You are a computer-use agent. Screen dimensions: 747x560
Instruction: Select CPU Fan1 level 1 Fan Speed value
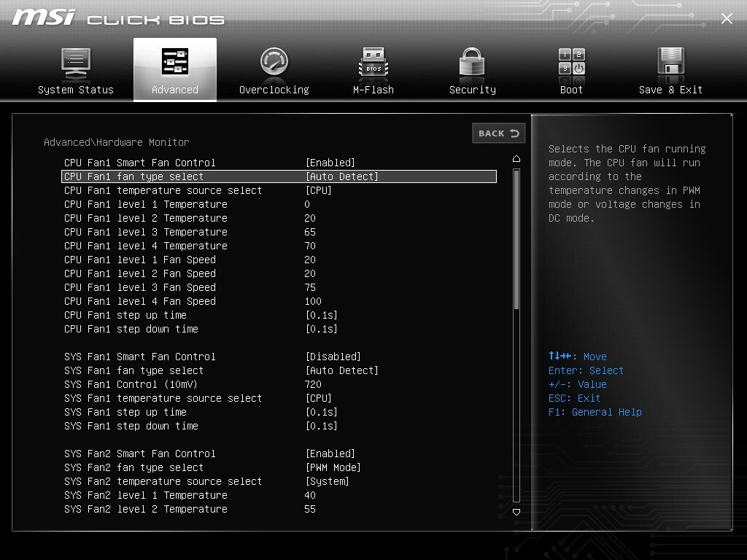tap(310, 260)
